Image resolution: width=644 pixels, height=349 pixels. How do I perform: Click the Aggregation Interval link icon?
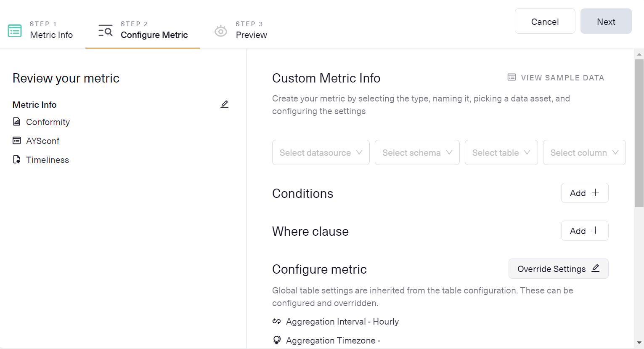point(276,322)
